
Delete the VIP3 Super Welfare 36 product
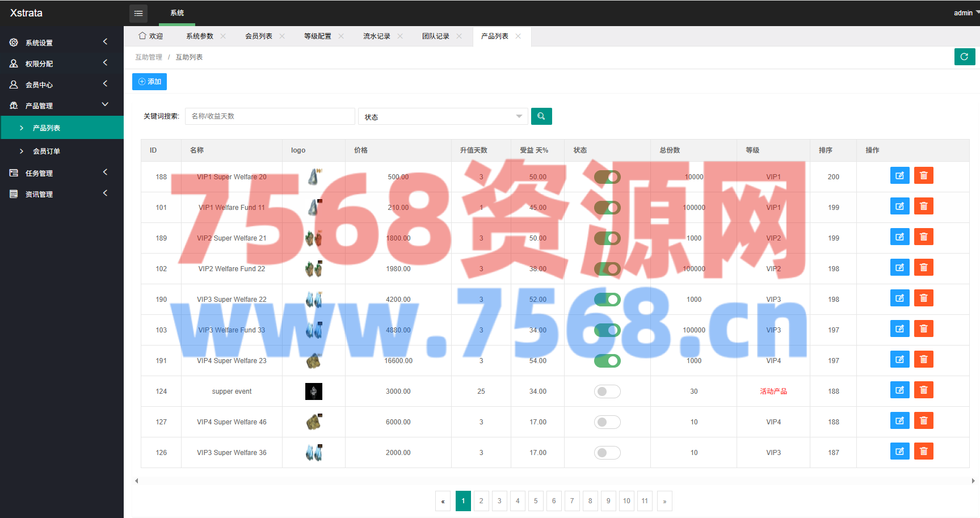click(923, 452)
